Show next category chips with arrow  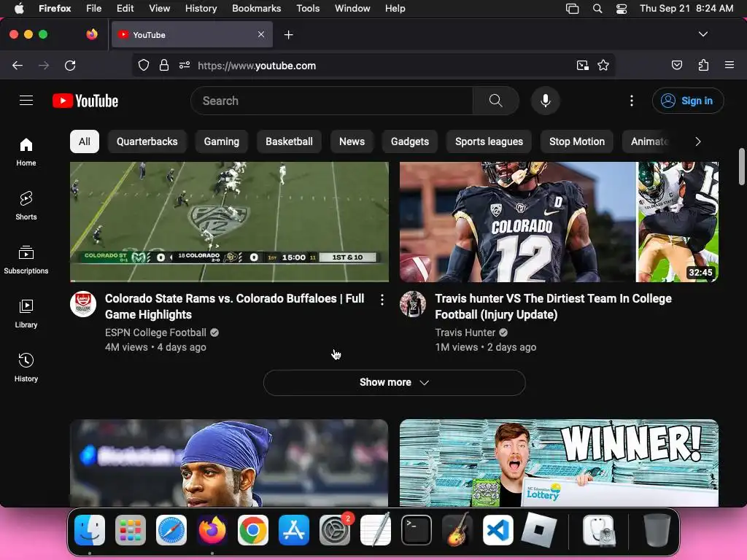698,141
